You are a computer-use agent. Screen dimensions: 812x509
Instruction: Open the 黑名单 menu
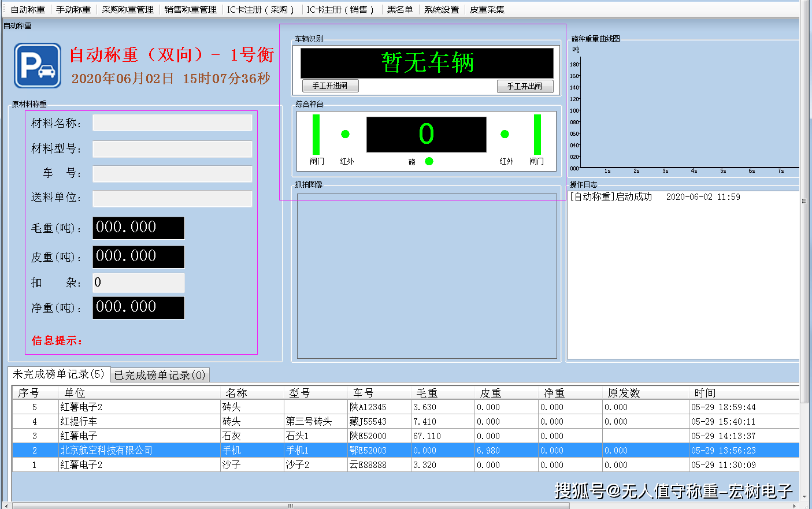coord(400,9)
